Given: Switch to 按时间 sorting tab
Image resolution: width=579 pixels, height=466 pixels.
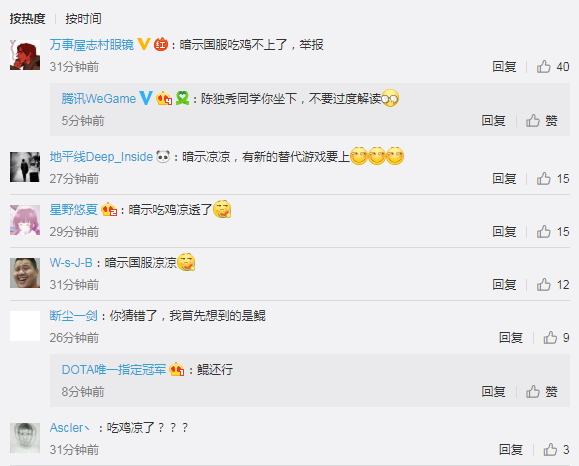Looking at the screenshot, I should point(83,18).
